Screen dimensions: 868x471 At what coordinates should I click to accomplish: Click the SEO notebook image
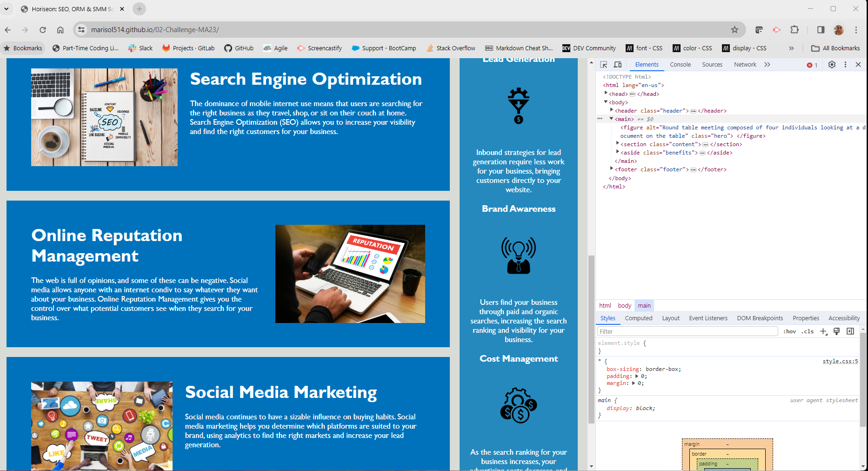pos(104,117)
